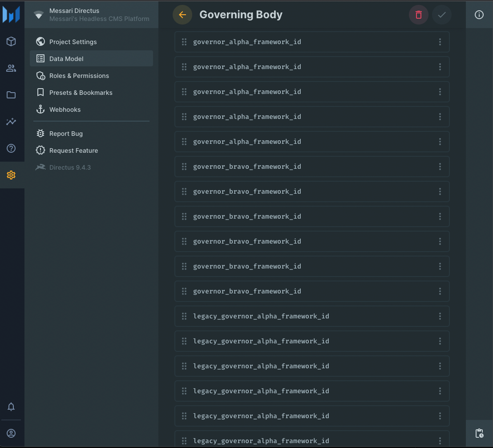This screenshot has width=493, height=448.
Task: Select the Settings gear module
Action: point(11,175)
